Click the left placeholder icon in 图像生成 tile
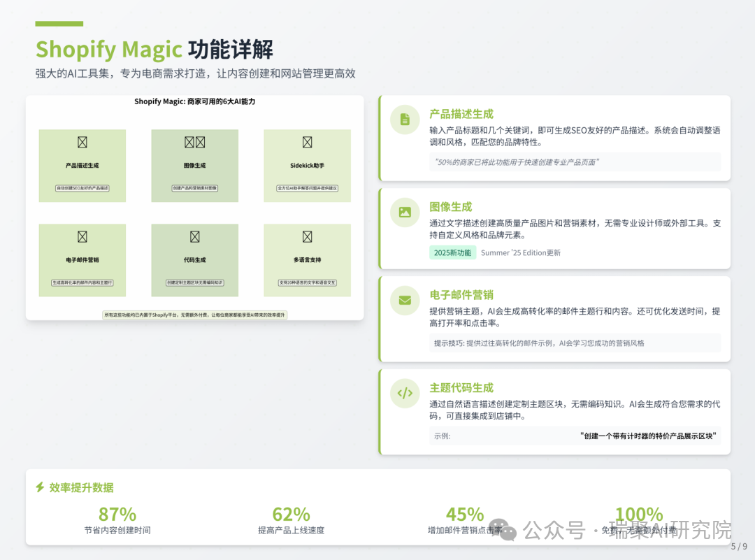 pyautogui.click(x=189, y=142)
